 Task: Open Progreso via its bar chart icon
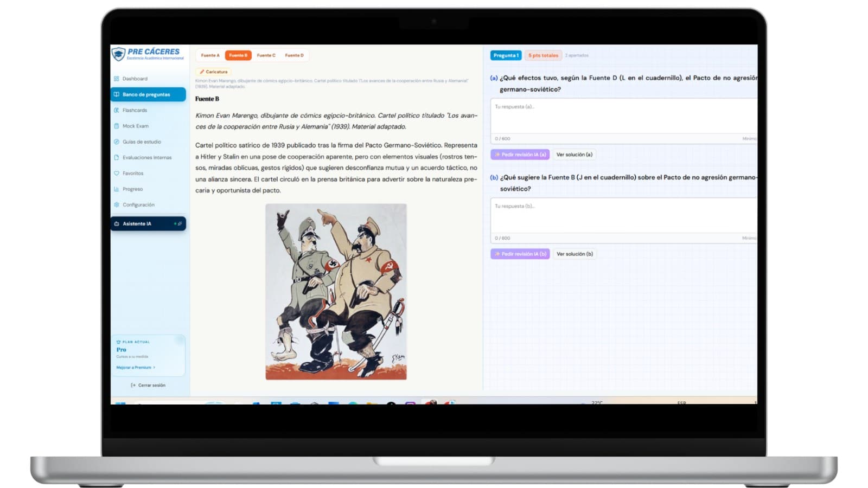click(x=117, y=189)
